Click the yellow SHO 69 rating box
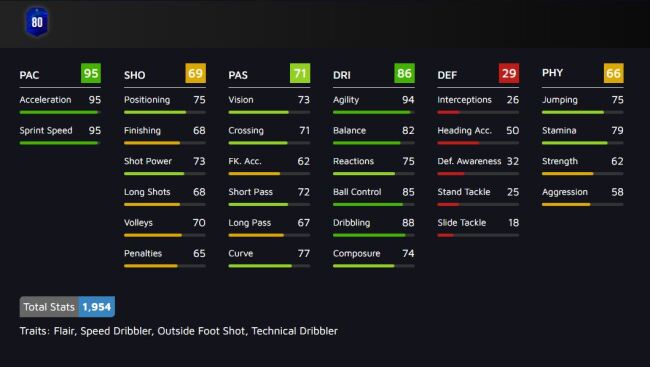 pyautogui.click(x=195, y=73)
